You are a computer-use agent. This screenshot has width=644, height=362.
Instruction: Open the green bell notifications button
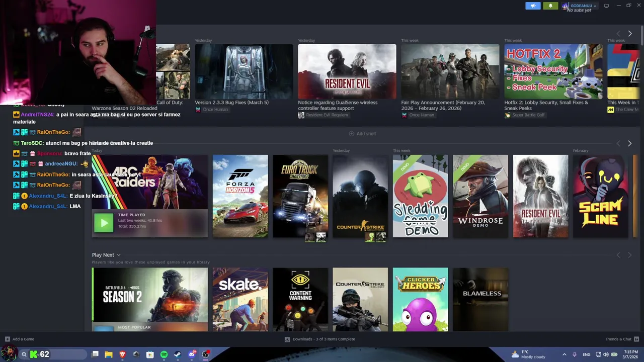click(x=550, y=6)
